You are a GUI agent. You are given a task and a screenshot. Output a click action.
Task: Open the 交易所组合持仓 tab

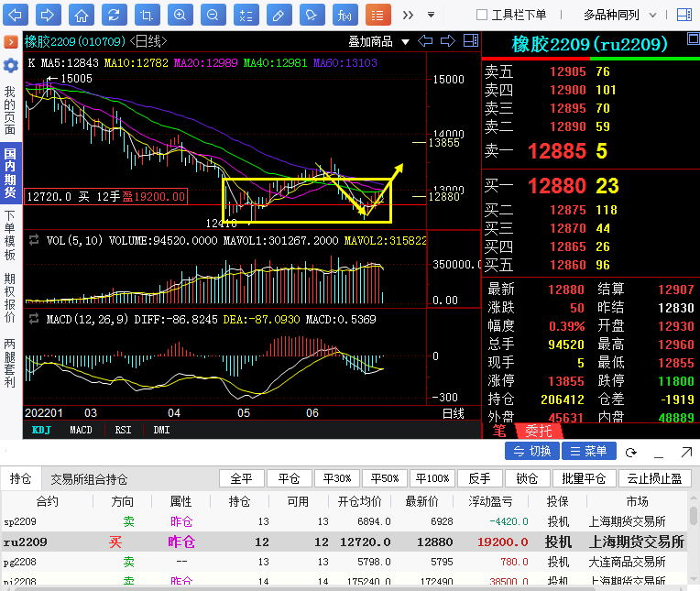point(89,479)
